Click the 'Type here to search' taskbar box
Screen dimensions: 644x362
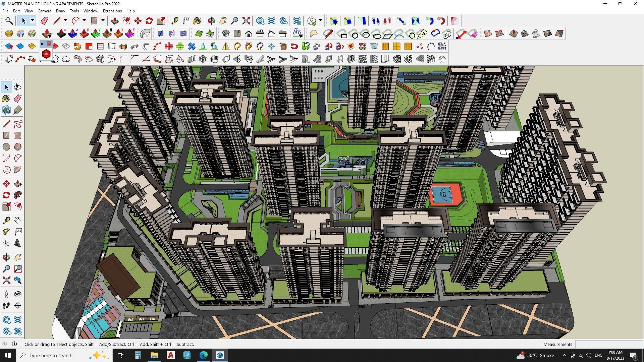pos(64,355)
